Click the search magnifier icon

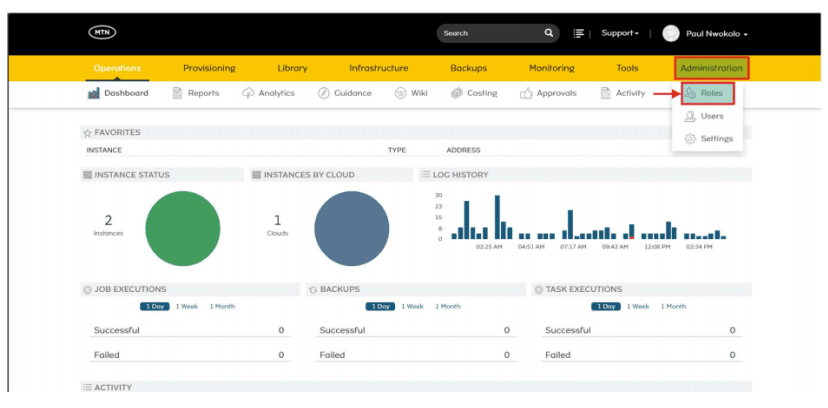pos(549,33)
